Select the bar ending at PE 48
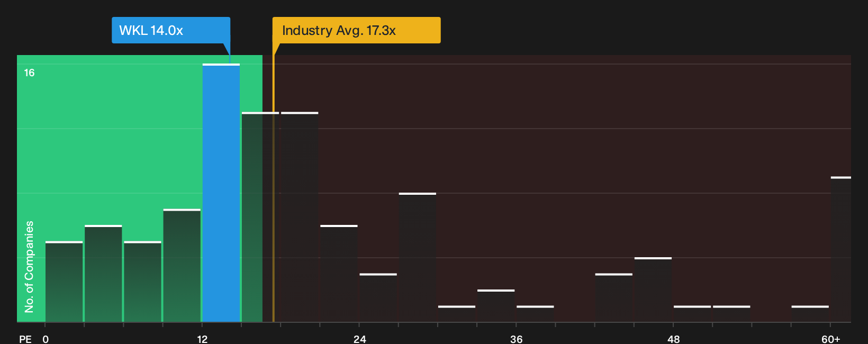Screen dimensions: 868x344 pyautogui.click(x=653, y=289)
